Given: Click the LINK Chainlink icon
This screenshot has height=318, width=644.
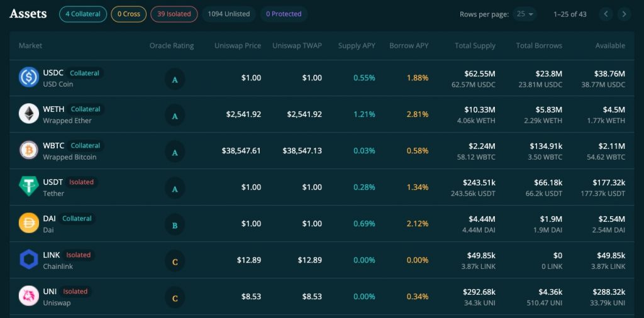Looking at the screenshot, I should 29,260.
